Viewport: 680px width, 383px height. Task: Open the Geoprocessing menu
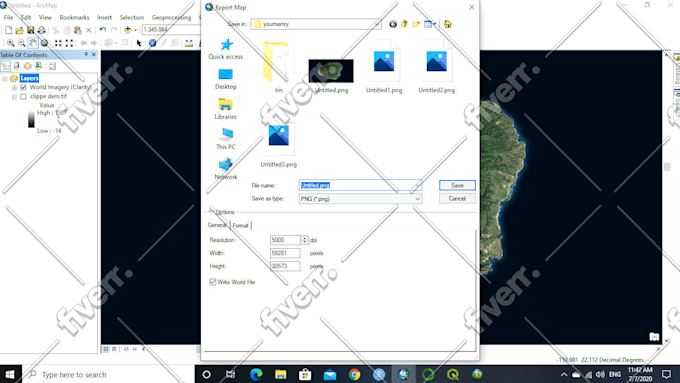point(171,17)
